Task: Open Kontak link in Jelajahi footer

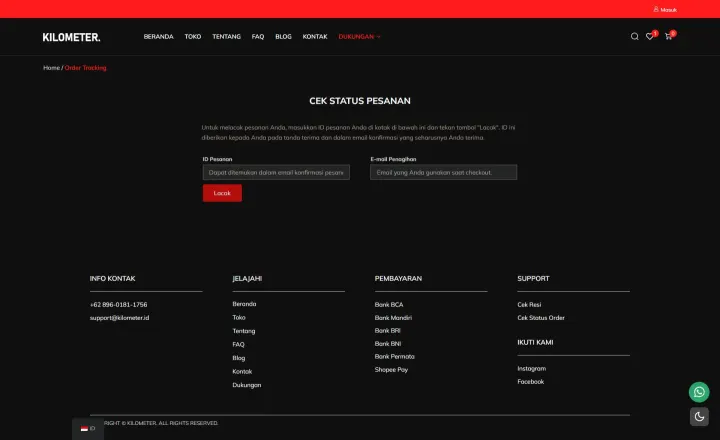Action: click(242, 372)
